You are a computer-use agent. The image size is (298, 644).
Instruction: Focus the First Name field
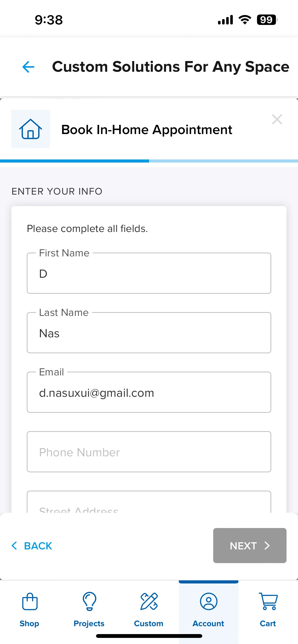tap(149, 273)
